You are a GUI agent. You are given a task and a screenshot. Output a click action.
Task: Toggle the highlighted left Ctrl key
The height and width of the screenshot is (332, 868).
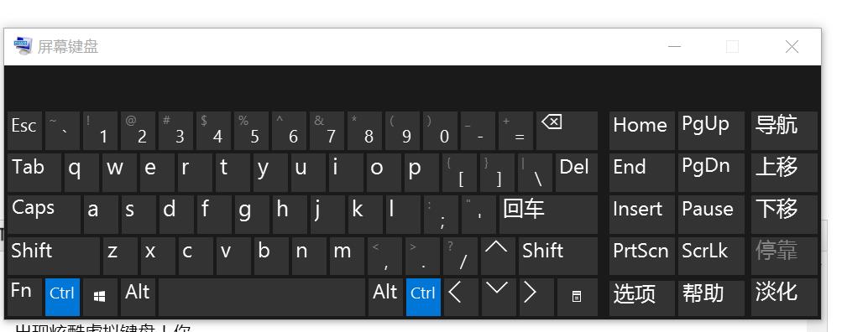pos(62,297)
